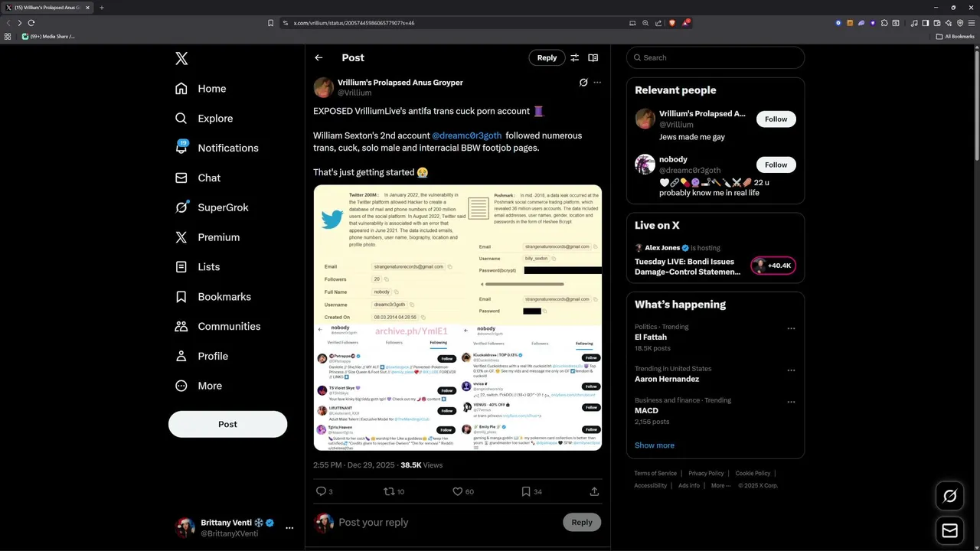
Task: Open account menu dots by Brittany Venti
Action: pyautogui.click(x=289, y=528)
